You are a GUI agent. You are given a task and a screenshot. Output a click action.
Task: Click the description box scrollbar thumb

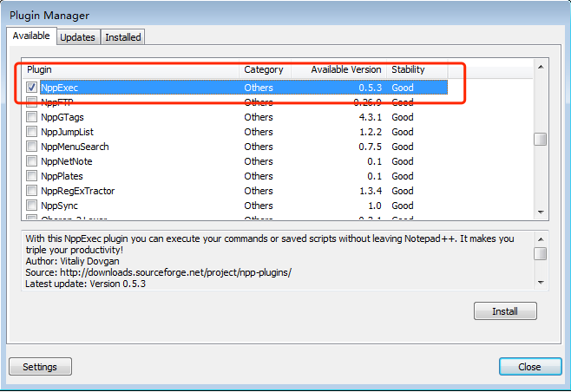pyautogui.click(x=541, y=254)
